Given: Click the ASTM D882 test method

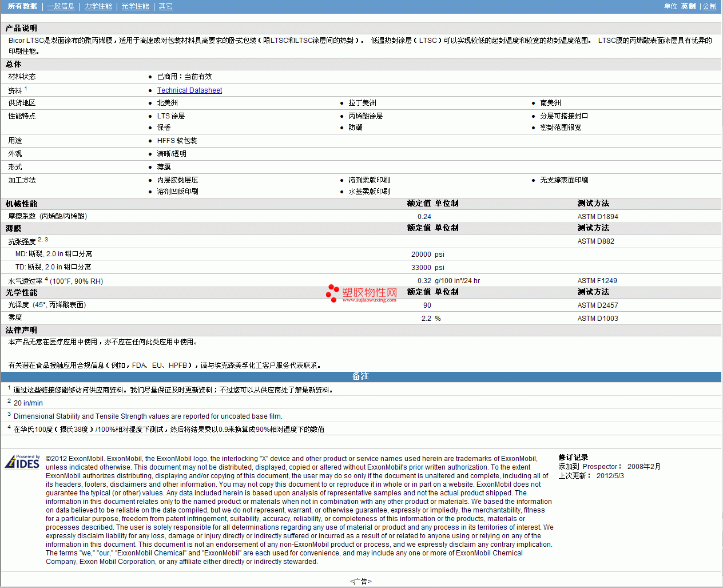Looking at the screenshot, I should pyautogui.click(x=596, y=241).
